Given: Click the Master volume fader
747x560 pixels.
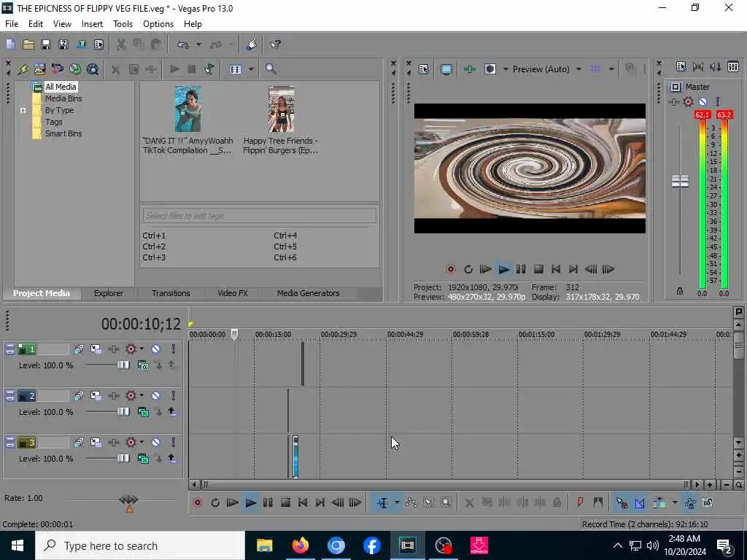Looking at the screenshot, I should 680,181.
